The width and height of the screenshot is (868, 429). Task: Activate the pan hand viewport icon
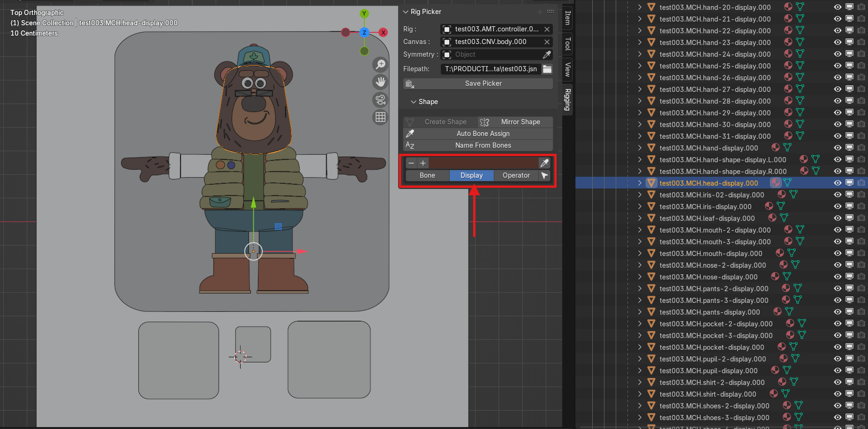[x=380, y=82]
